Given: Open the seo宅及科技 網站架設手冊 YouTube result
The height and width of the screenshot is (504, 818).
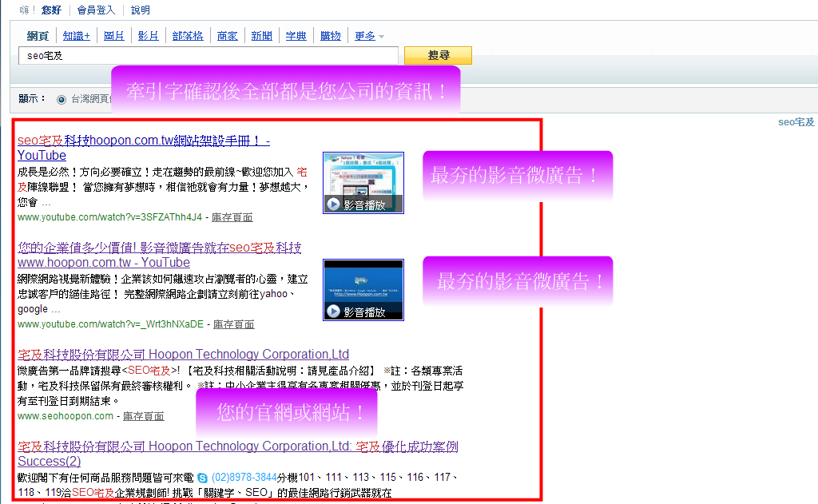Looking at the screenshot, I should (144, 148).
